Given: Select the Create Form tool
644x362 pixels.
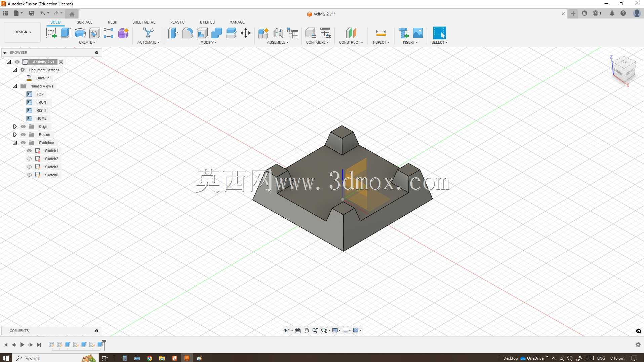Looking at the screenshot, I should pos(123,33).
